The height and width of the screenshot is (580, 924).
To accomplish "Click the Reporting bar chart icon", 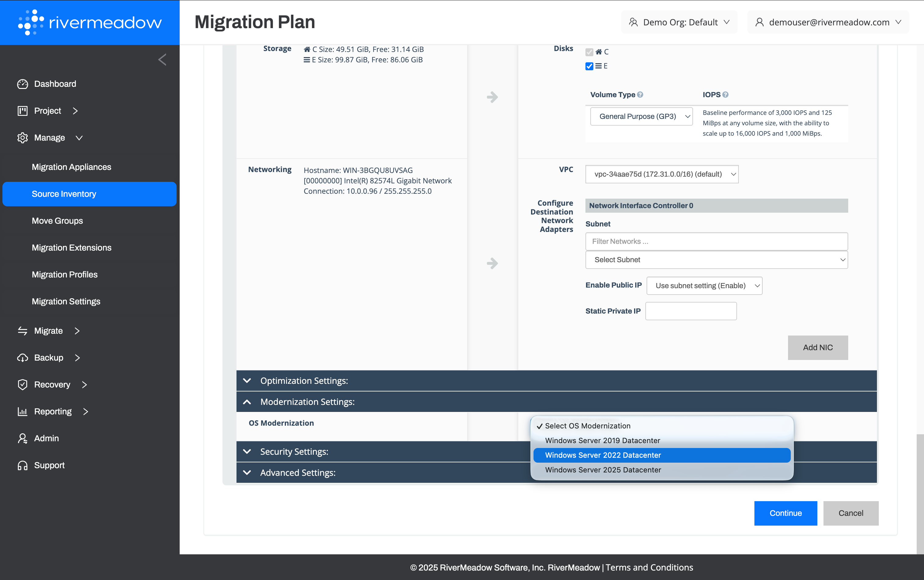I will pyautogui.click(x=22, y=412).
